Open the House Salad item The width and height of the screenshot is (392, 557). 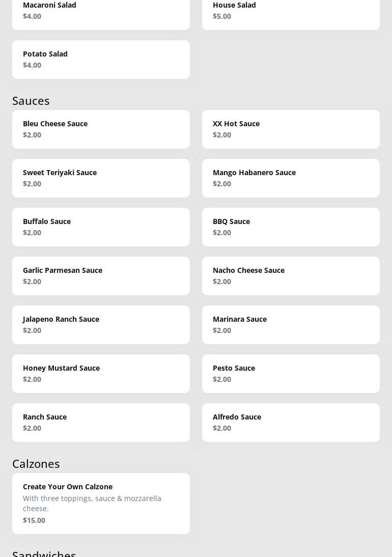tap(291, 12)
